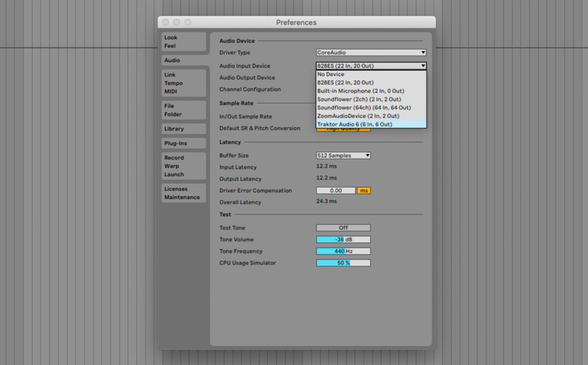Switch to the Link Tempo MIDI tab
The height and width of the screenshot is (365, 588).
coord(184,84)
